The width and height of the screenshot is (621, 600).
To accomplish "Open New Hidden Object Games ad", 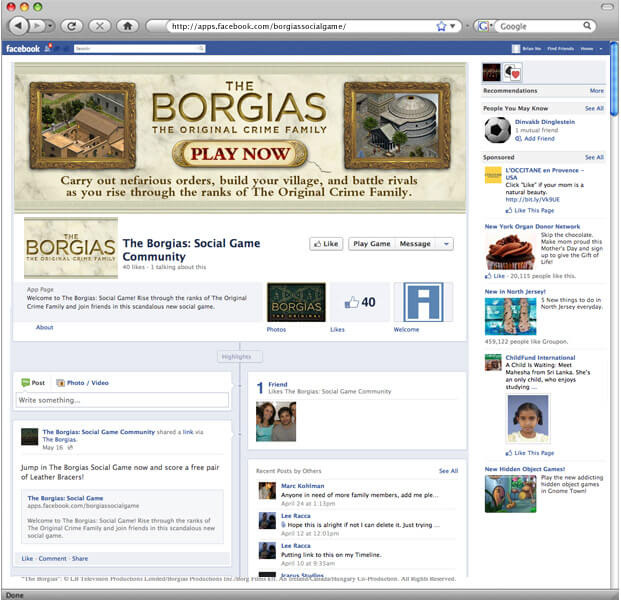I will (525, 469).
